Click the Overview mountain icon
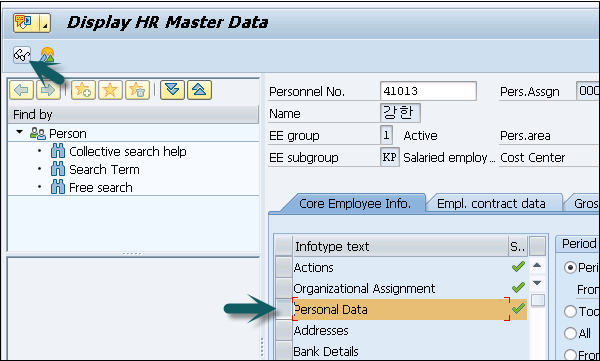600x361 pixels. pyautogui.click(x=47, y=55)
